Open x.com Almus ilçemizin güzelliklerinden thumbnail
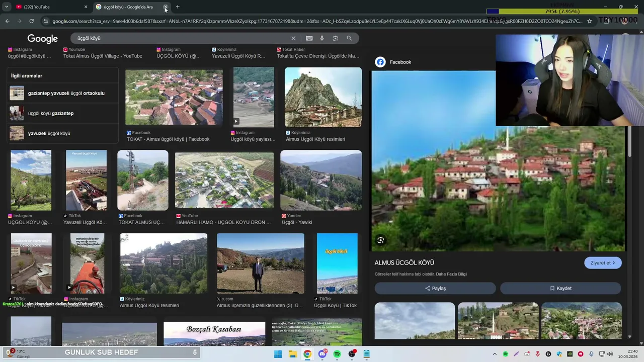Image resolution: width=644 pixels, height=362 pixels. point(260,263)
